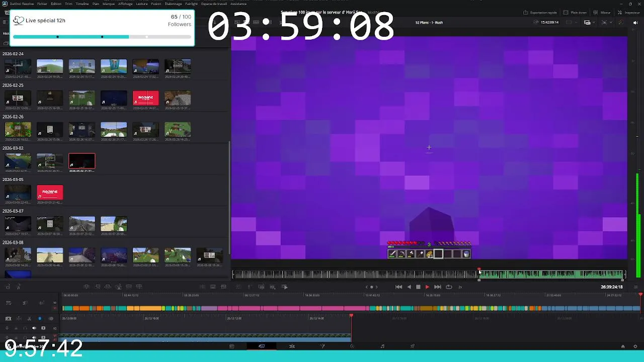Viewport: 644px width, 362px height.
Task: Switch to the Fusion page icon
Action: click(x=322, y=346)
